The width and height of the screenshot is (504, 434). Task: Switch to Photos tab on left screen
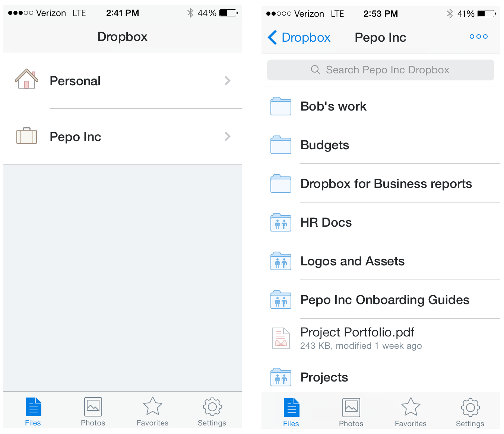(x=93, y=412)
